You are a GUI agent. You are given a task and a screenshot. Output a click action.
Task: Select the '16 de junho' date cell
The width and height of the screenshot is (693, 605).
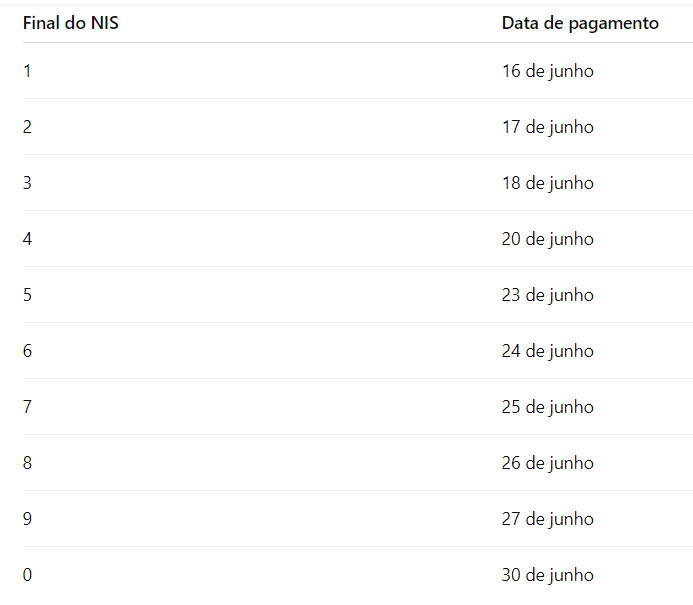point(548,72)
